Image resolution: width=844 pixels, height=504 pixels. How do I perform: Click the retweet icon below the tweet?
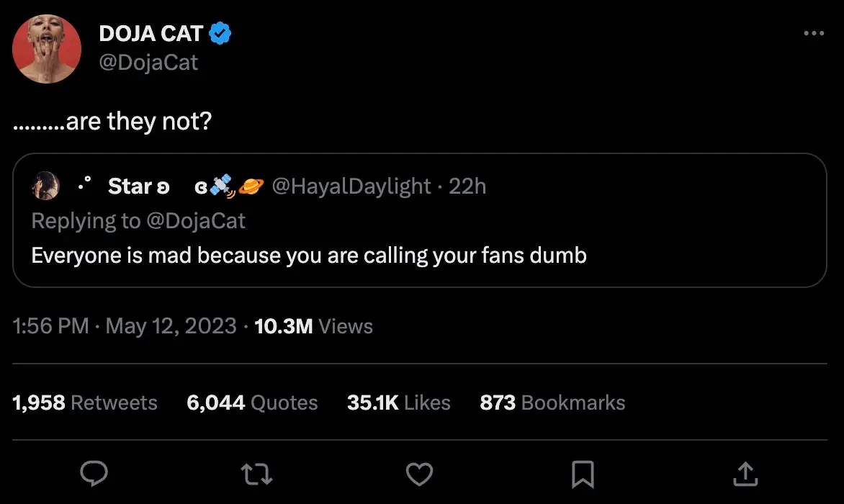256,474
